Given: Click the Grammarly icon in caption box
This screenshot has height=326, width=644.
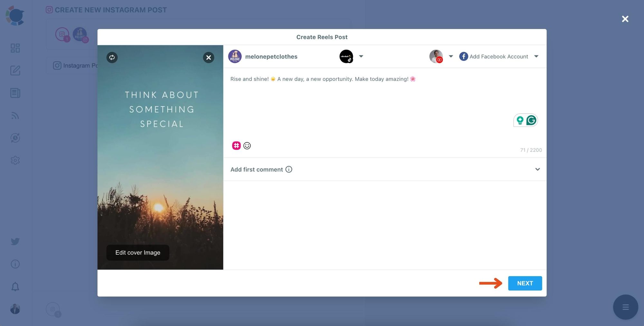Looking at the screenshot, I should (x=531, y=120).
